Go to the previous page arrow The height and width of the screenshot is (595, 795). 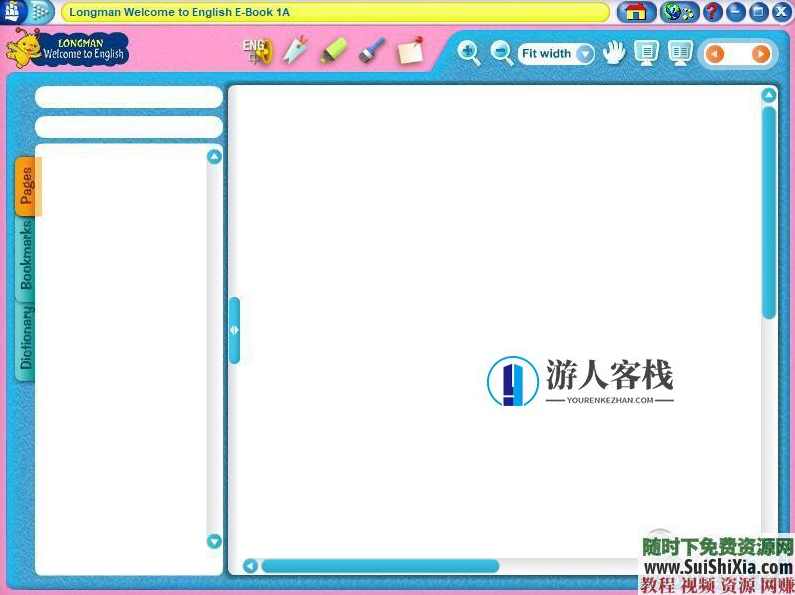(715, 54)
